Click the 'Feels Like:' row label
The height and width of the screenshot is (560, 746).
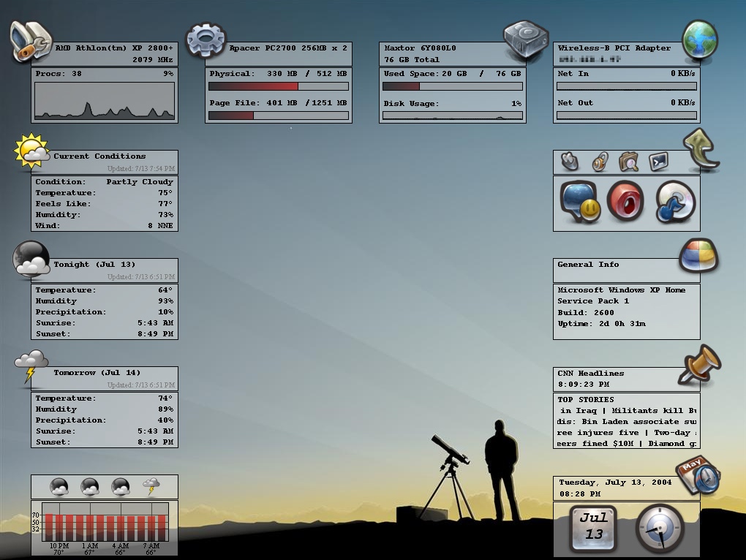click(63, 203)
